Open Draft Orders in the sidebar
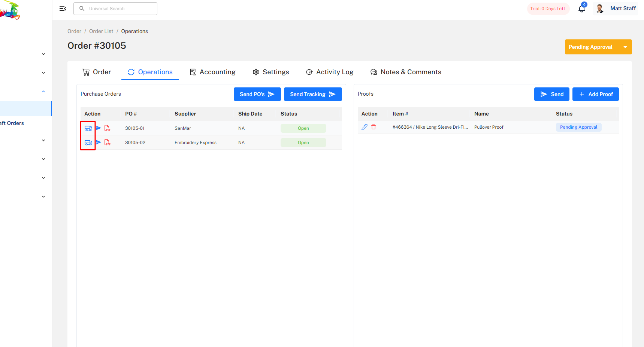The image size is (644, 347). [12, 123]
